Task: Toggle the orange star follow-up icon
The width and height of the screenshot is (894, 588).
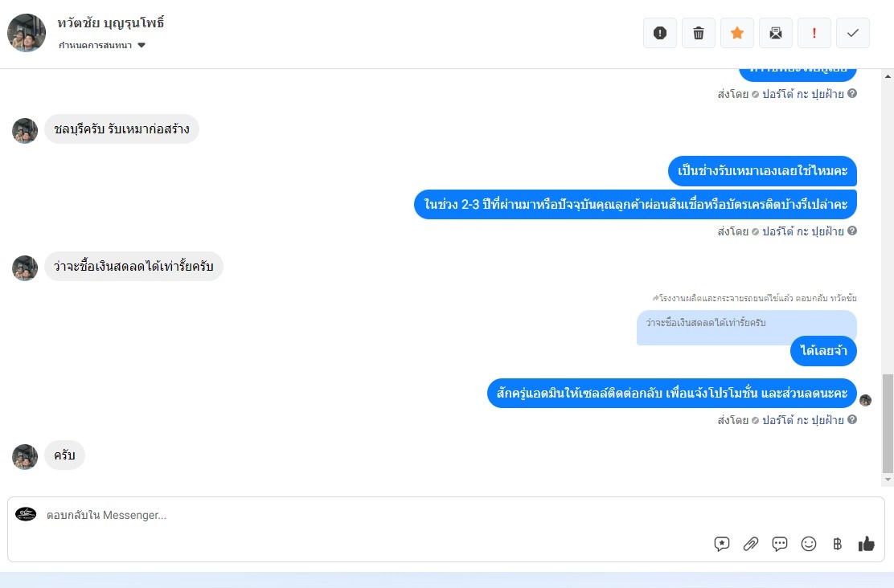Action: (x=737, y=33)
